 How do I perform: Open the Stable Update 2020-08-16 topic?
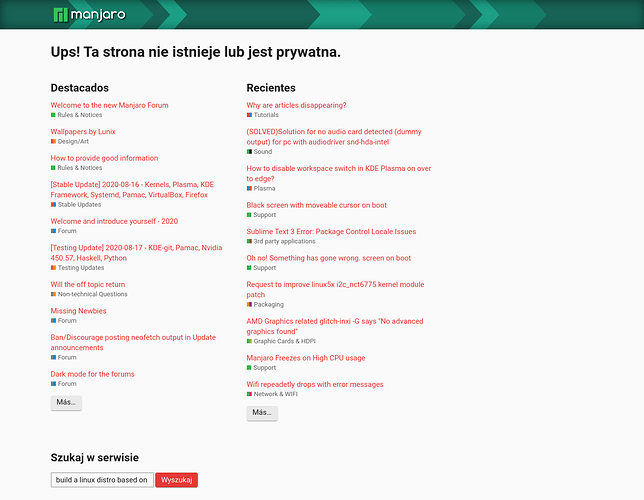point(132,189)
